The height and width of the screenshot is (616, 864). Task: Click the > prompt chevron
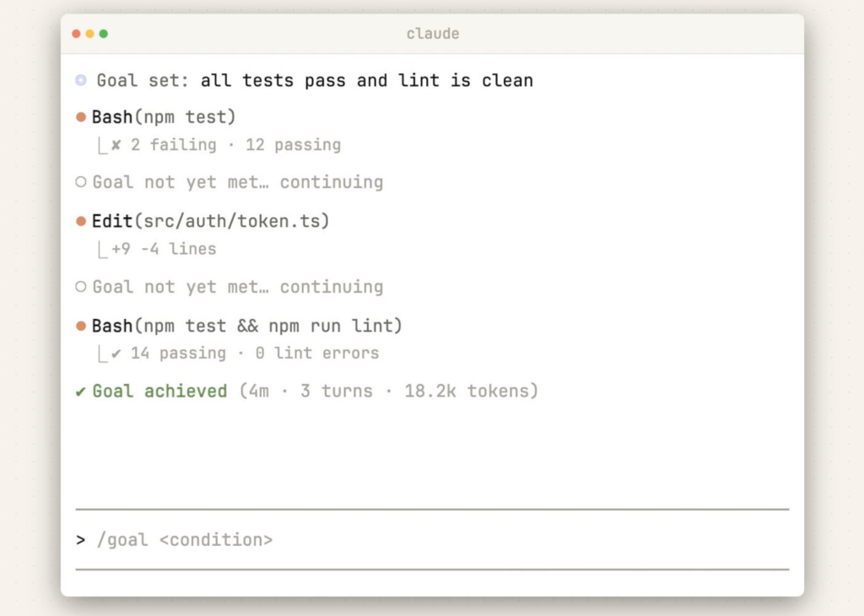(x=81, y=540)
